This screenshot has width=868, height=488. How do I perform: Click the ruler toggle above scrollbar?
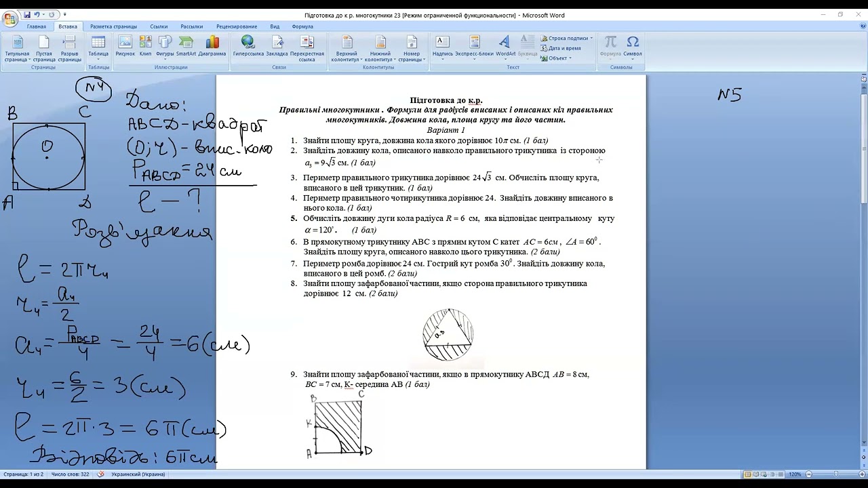(x=863, y=79)
